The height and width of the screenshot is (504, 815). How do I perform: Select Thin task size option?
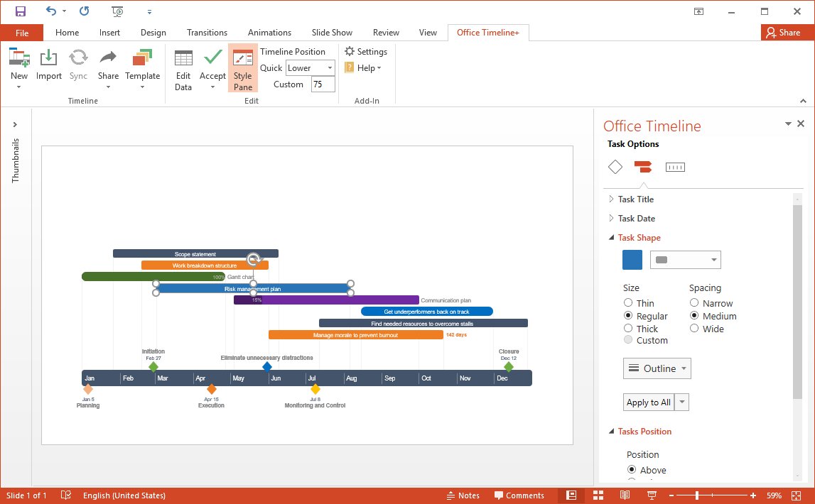click(x=628, y=303)
